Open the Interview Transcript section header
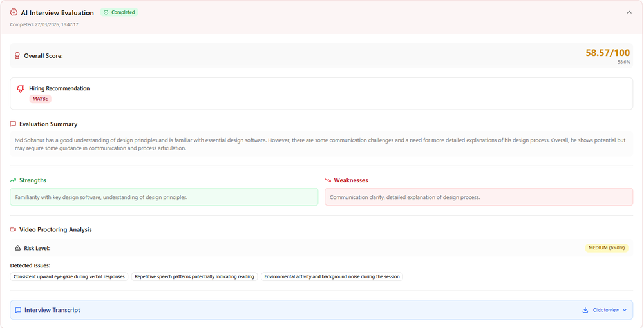 coord(321,310)
